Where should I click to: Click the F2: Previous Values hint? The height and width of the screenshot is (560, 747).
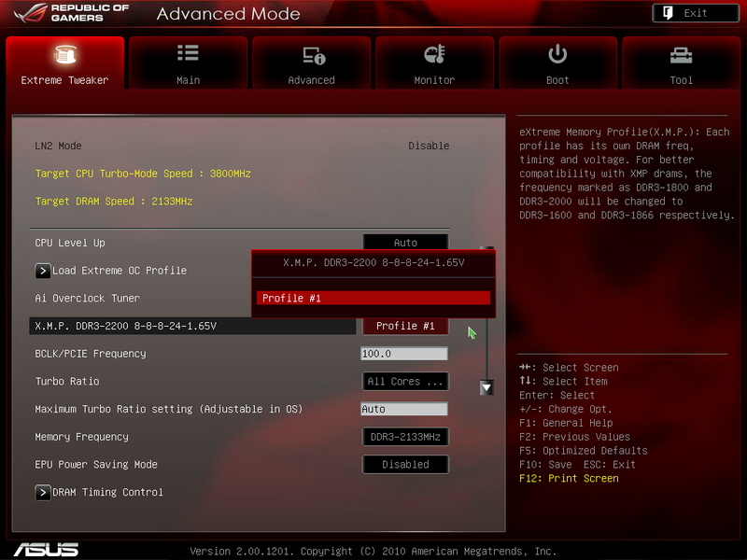click(x=574, y=437)
